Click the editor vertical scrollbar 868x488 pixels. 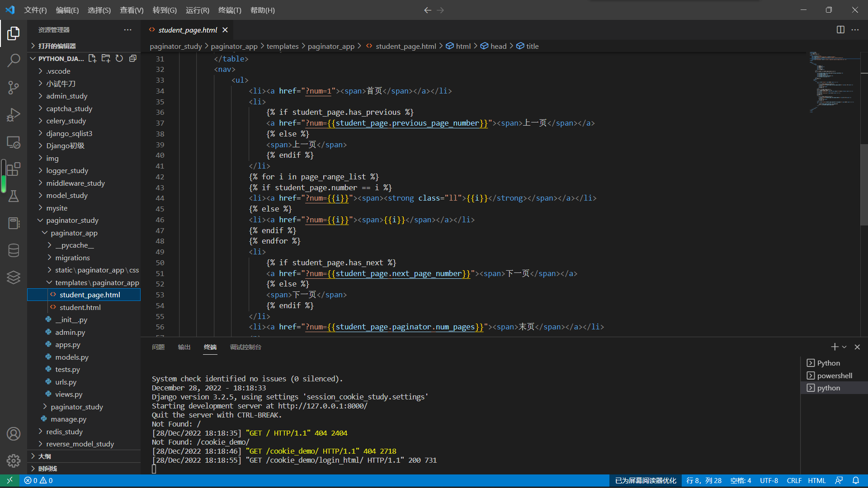864,184
